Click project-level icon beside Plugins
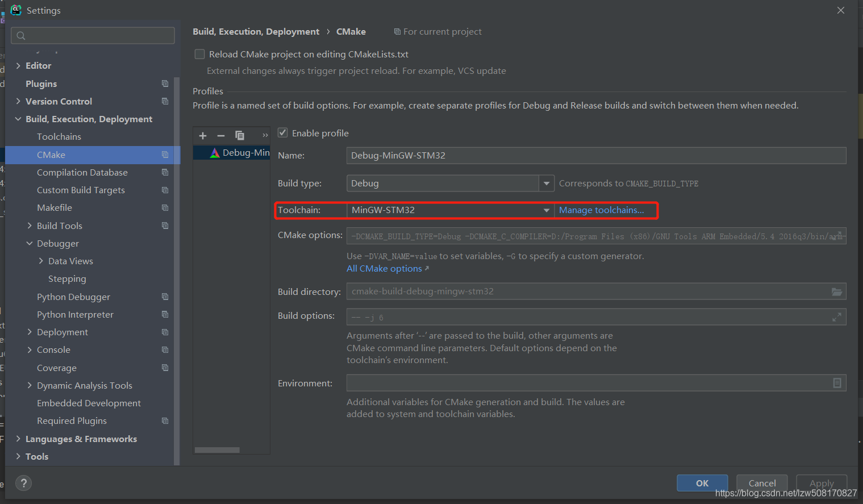863x504 pixels. pos(165,84)
